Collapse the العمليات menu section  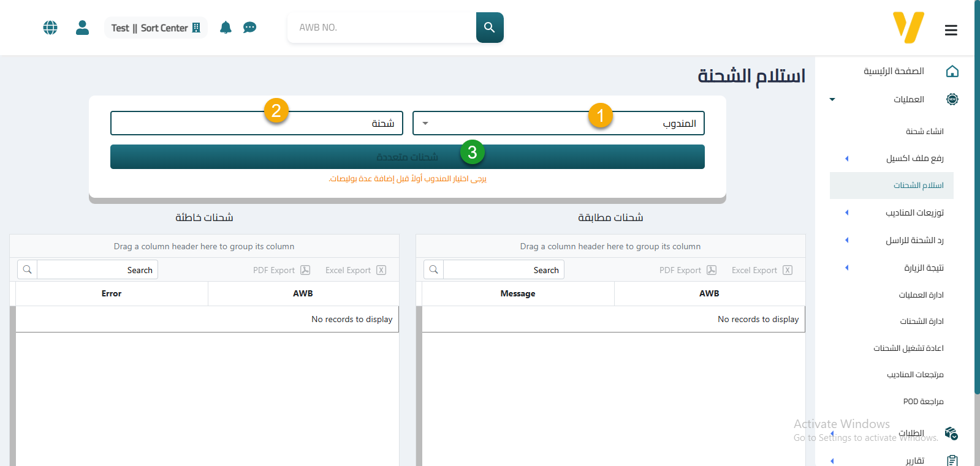[832, 99]
